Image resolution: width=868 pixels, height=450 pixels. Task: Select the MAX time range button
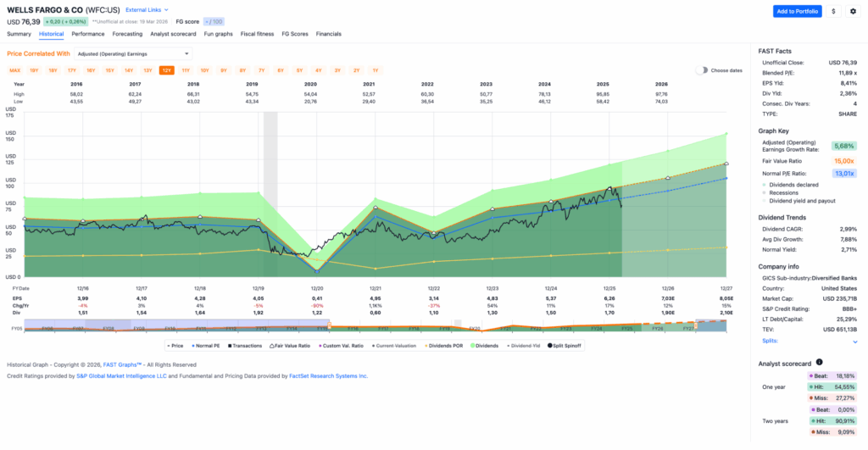15,70
